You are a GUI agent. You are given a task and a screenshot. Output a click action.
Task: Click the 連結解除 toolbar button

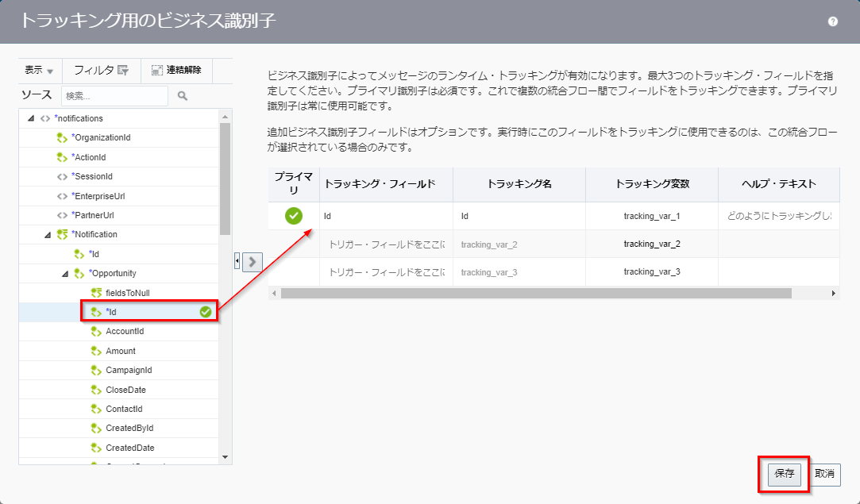click(x=176, y=71)
